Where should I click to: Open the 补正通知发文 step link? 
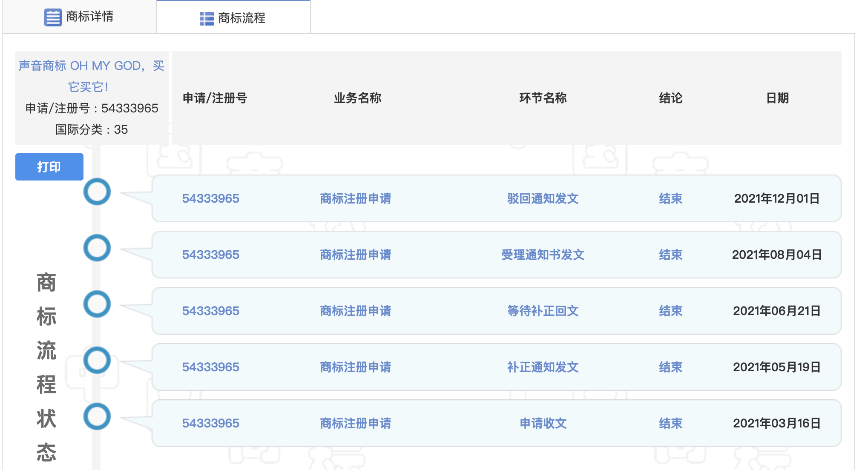(x=543, y=367)
